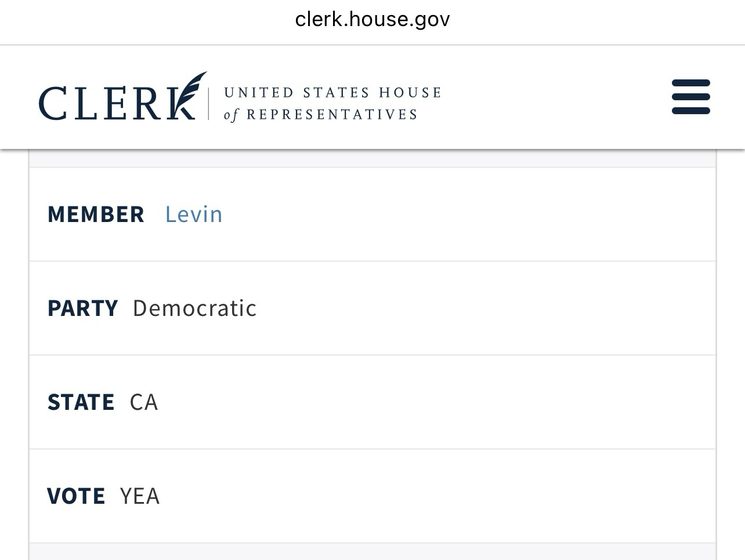Click the word HOUSE in the header

410,93
